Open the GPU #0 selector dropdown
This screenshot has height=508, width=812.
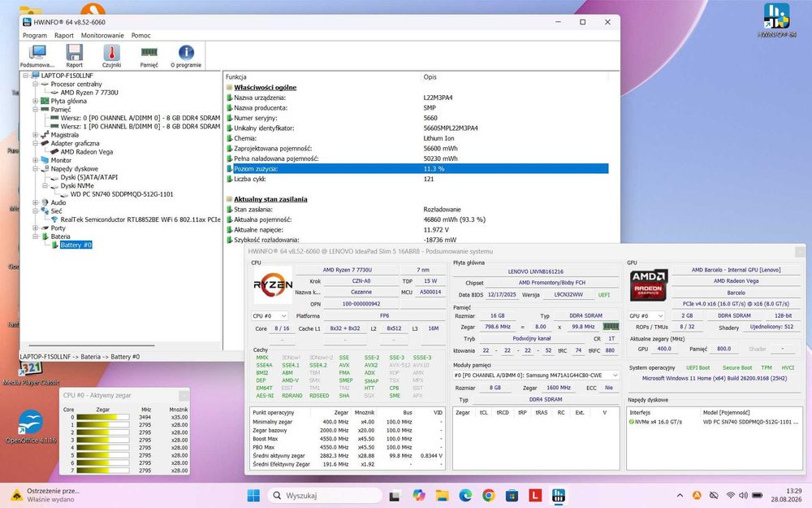[x=646, y=315]
